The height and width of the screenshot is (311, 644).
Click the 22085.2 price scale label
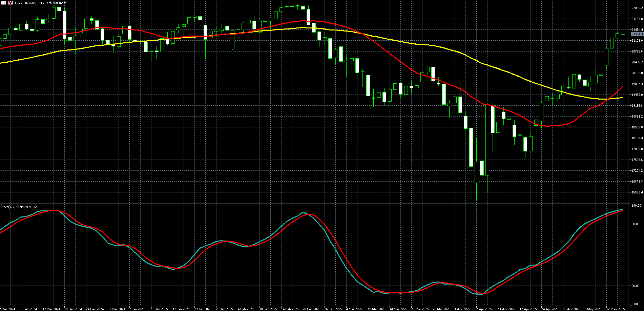click(637, 8)
